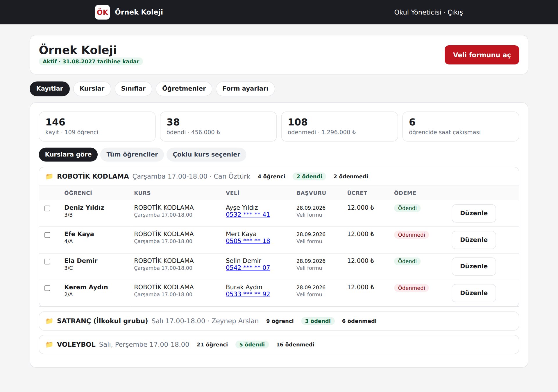The image size is (558, 392).
Task: Click the phone link 0505 *** ** 18
Action: (x=248, y=241)
